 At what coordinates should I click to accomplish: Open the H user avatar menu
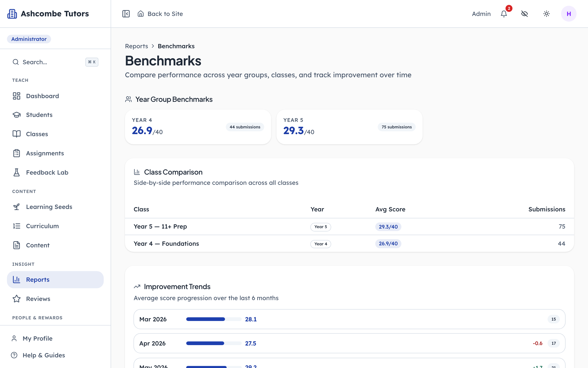click(569, 14)
